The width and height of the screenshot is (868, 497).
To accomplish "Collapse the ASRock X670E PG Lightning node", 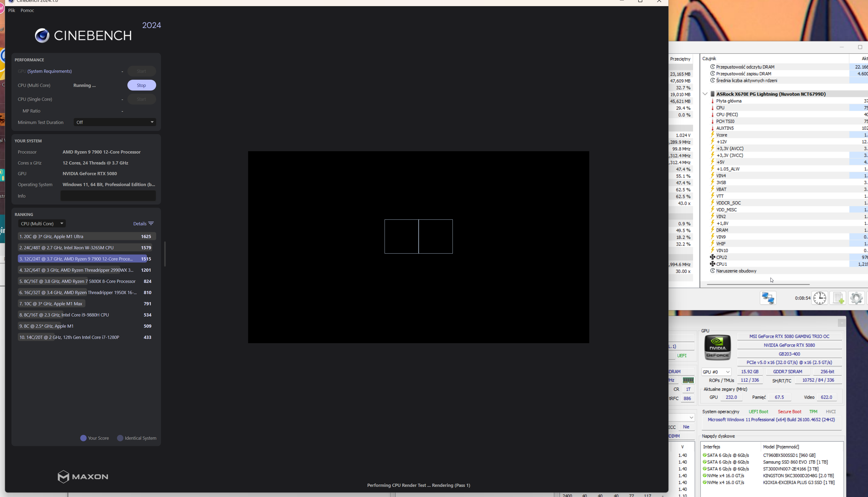I will tap(705, 94).
